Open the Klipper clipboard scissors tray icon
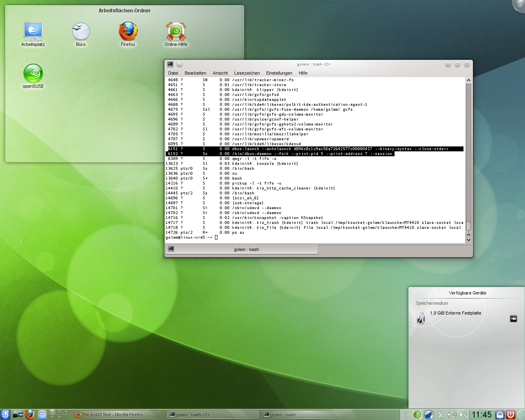The width and height of the screenshot is (525, 420). (441, 415)
